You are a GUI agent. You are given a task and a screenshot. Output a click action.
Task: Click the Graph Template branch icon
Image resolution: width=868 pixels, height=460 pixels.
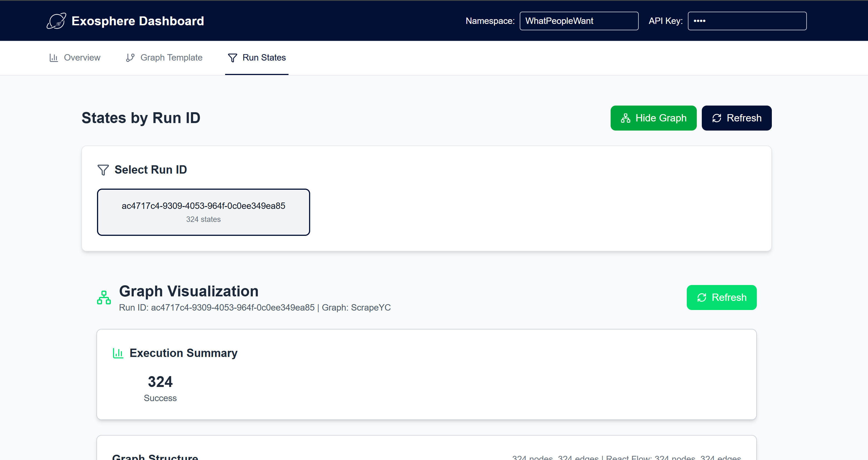[x=130, y=57]
